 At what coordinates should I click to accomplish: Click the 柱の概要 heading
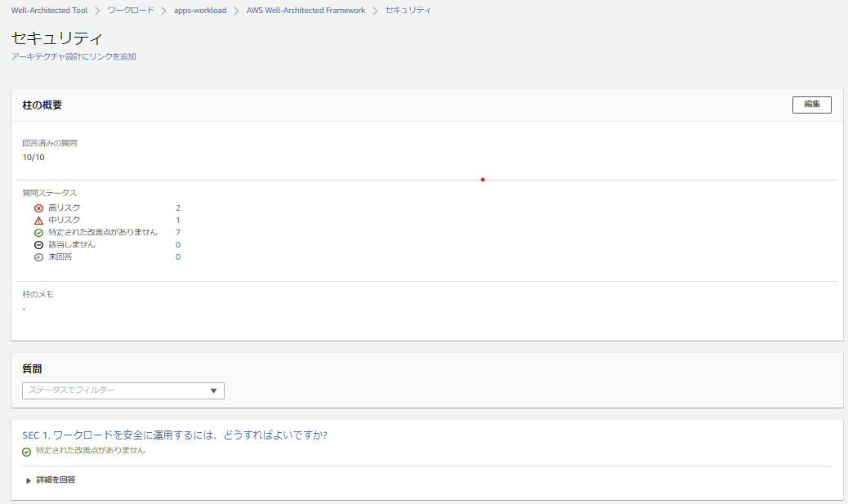[42, 105]
